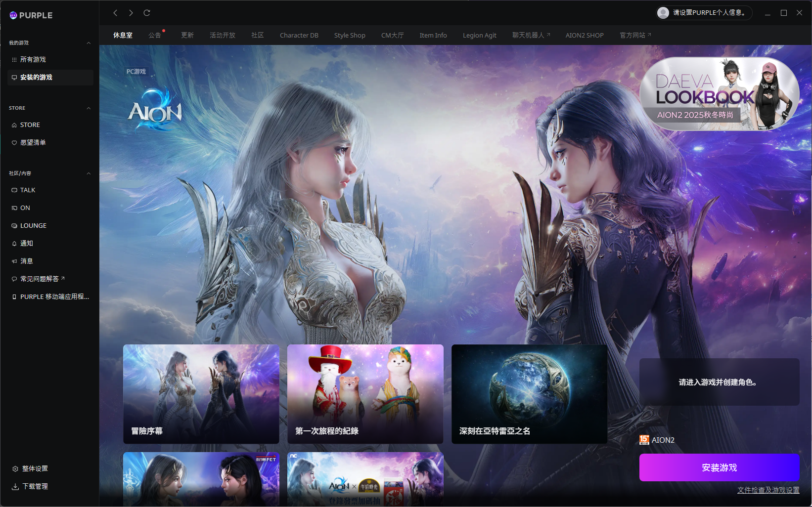This screenshot has width=812, height=507.
Task: Open TALK from the sidebar
Action: point(28,190)
